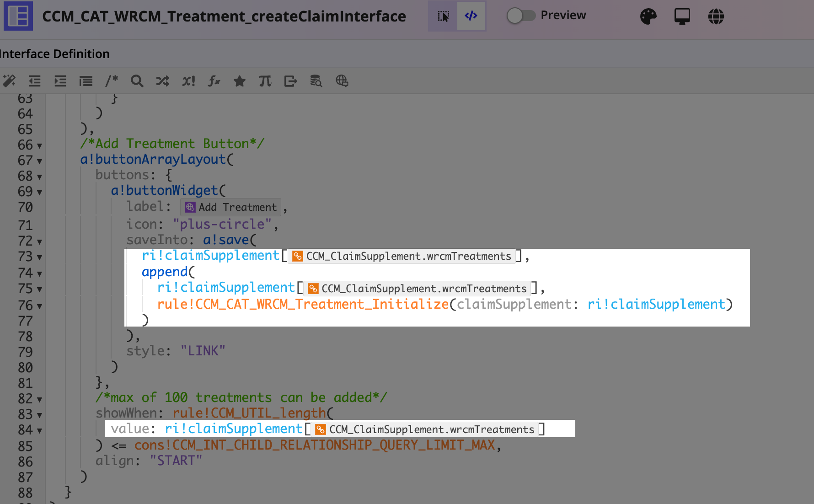The width and height of the screenshot is (814, 504).
Task: Toggle the Preview switch
Action: point(521,16)
